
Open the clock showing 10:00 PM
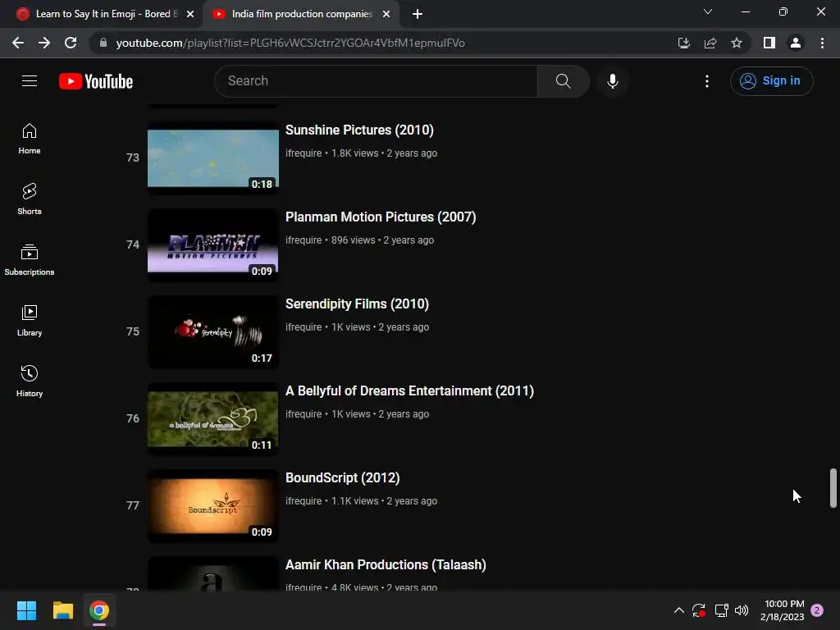[x=782, y=610]
